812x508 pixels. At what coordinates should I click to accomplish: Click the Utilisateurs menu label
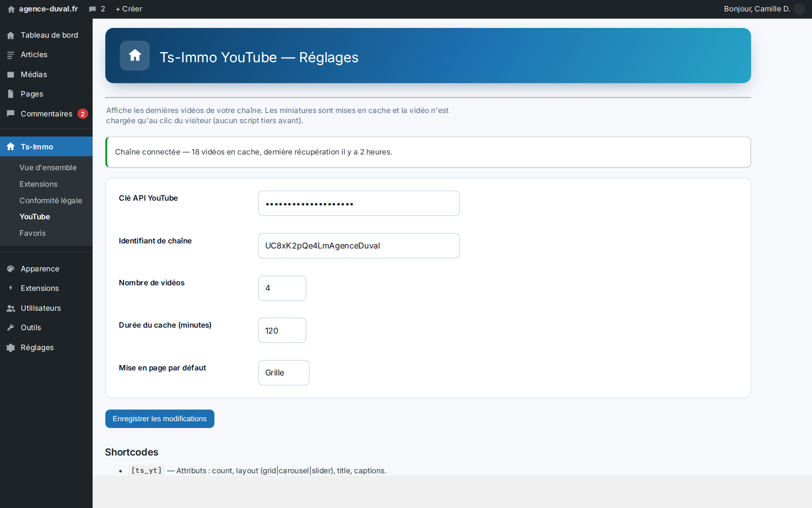41,308
